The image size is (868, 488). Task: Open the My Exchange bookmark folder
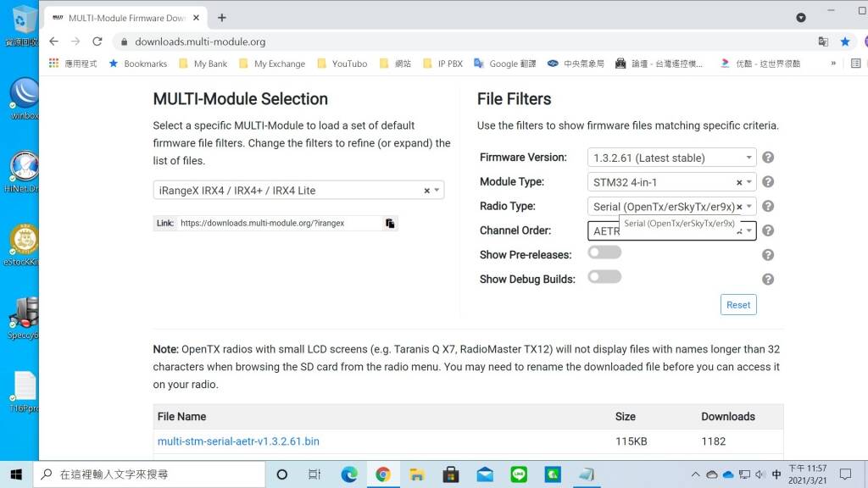272,64
